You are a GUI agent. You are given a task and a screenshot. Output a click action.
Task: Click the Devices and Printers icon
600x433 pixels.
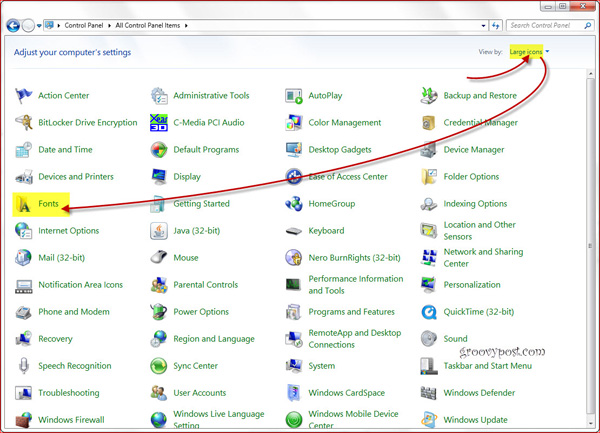(x=23, y=177)
